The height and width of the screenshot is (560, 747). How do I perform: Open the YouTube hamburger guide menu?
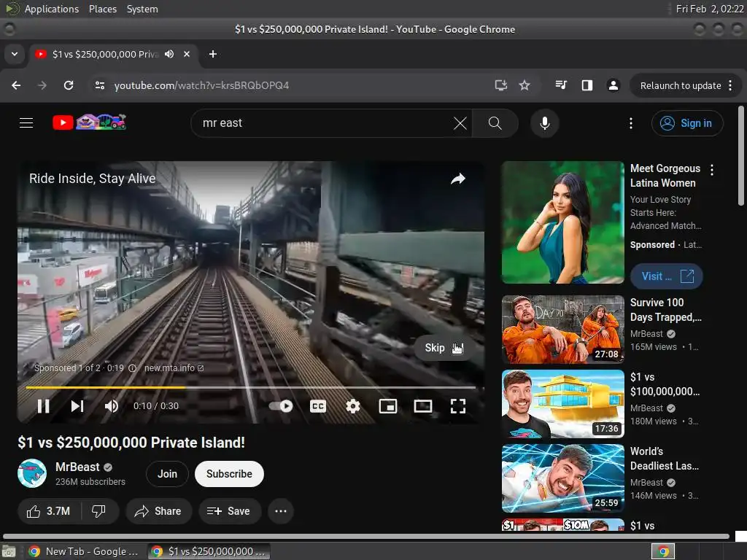coord(26,122)
